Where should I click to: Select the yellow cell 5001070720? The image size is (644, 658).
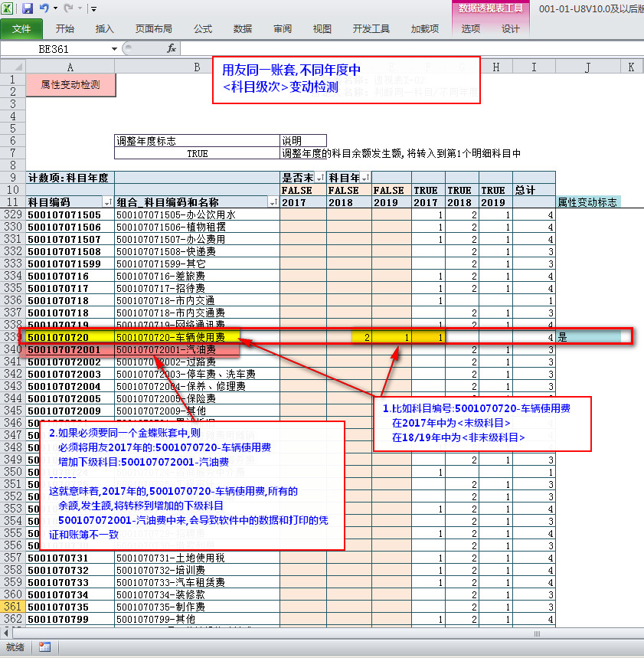[69, 337]
